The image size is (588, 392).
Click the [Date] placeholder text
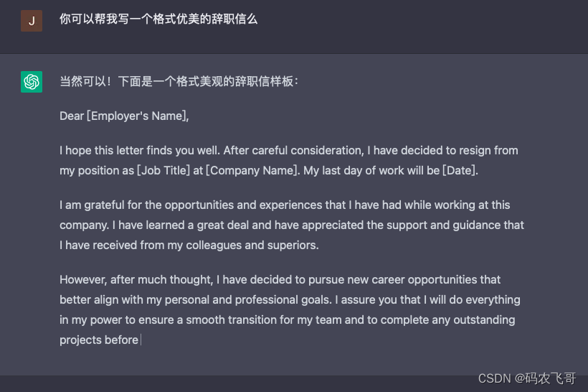click(x=460, y=171)
